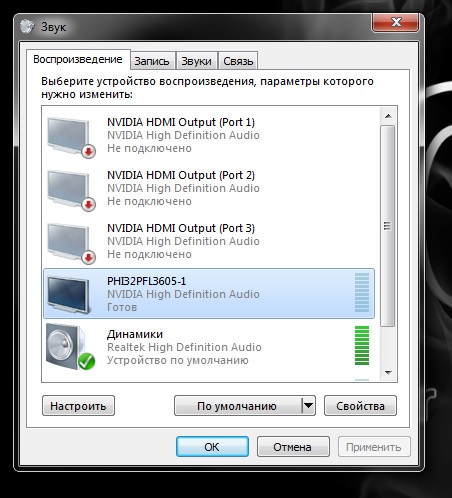Click the Отмена button
This screenshot has width=452, height=498.
point(293,447)
